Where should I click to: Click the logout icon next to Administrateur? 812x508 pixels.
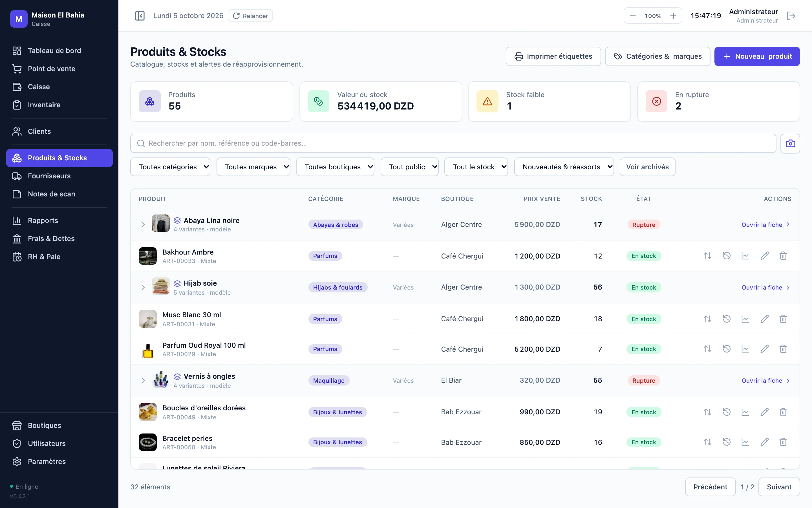[x=791, y=16]
